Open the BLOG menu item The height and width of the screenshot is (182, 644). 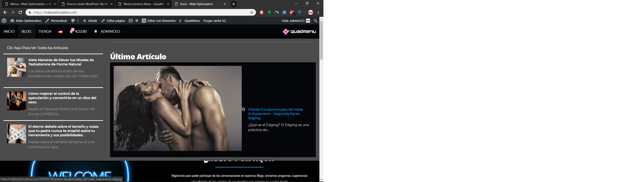(27, 32)
